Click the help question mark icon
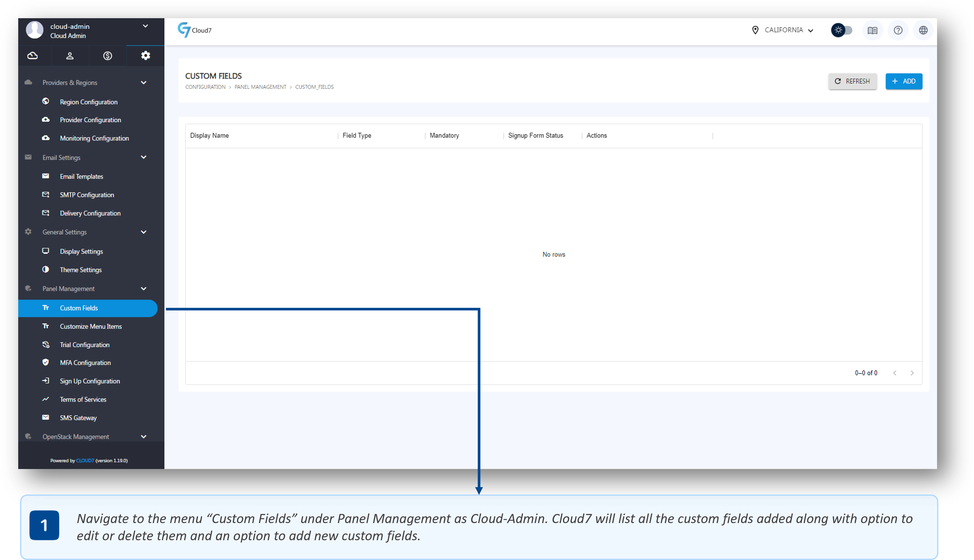 (x=898, y=30)
